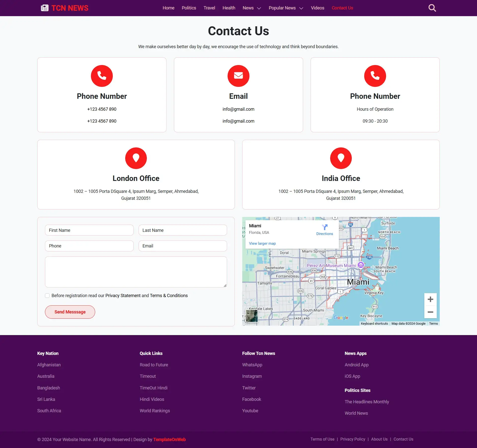
Task: Zoom in on the map with the plus icon
Action: click(x=430, y=299)
